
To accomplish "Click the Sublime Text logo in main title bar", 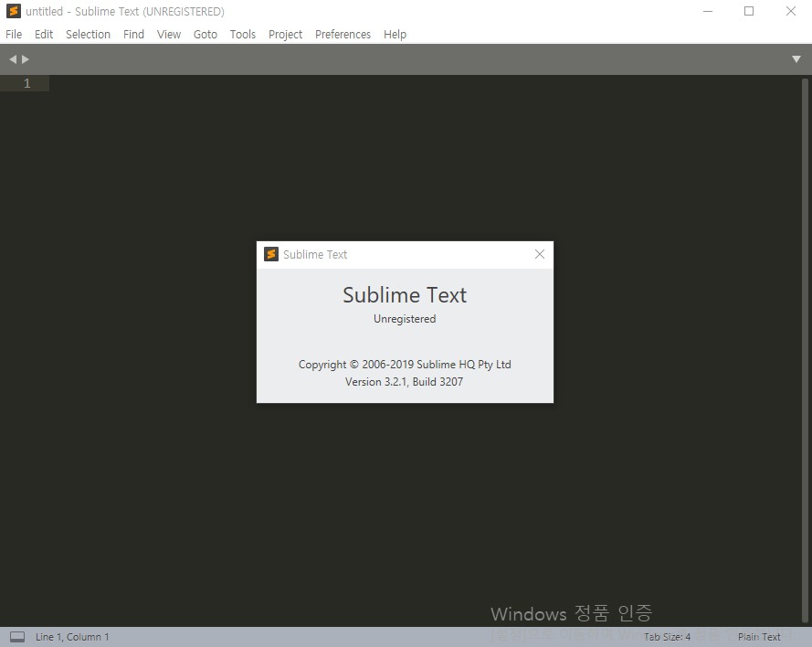I will (14, 11).
